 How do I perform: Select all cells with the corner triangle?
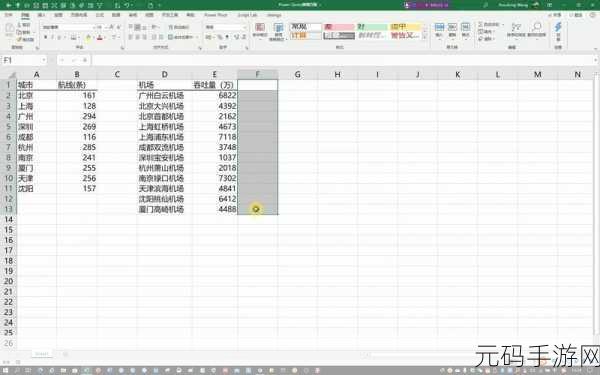point(12,74)
